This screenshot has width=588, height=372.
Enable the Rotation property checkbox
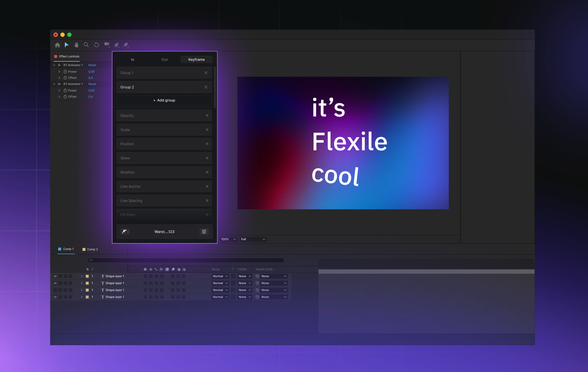207,172
